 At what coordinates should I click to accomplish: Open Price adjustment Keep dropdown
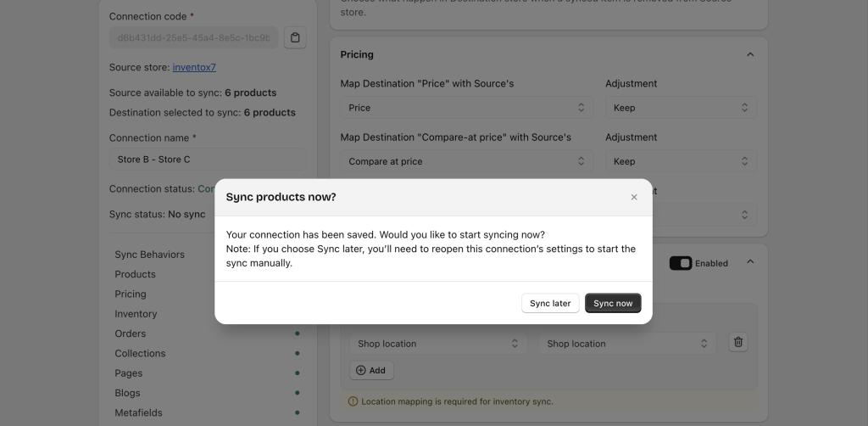tap(681, 108)
